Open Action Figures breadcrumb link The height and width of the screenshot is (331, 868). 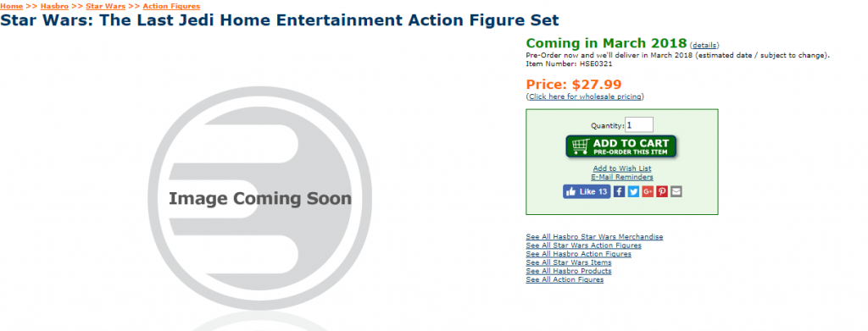click(x=171, y=6)
